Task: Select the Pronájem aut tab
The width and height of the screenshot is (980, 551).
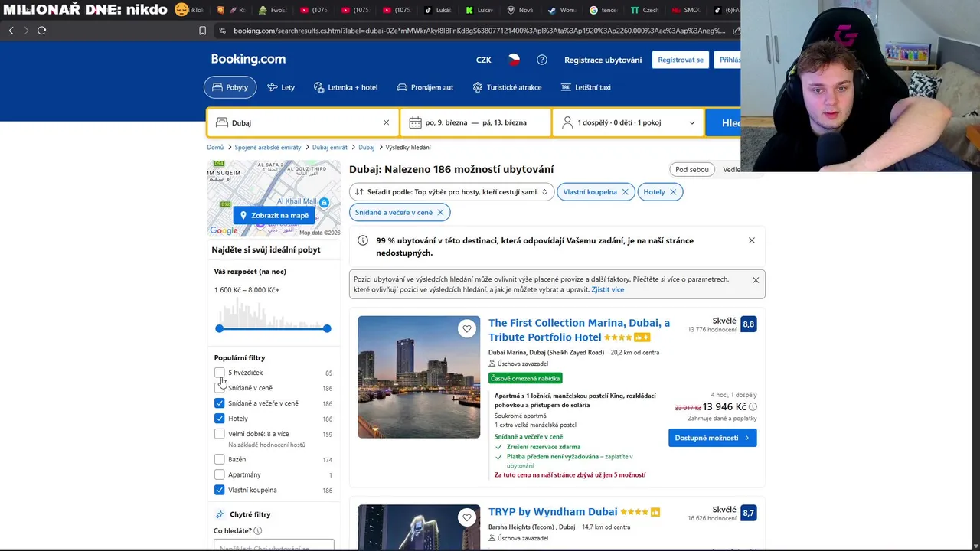Action: (425, 87)
